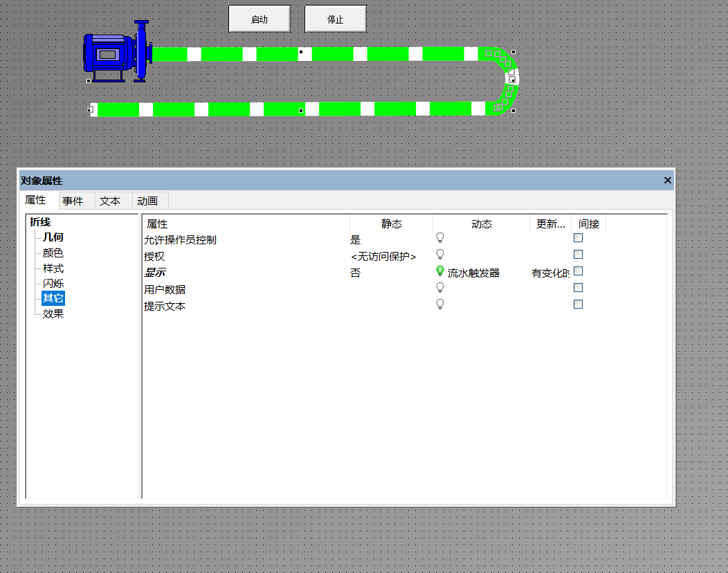Viewport: 728px width, 573px height.
Task: Click the green upper pipe segment
Action: tap(332, 54)
